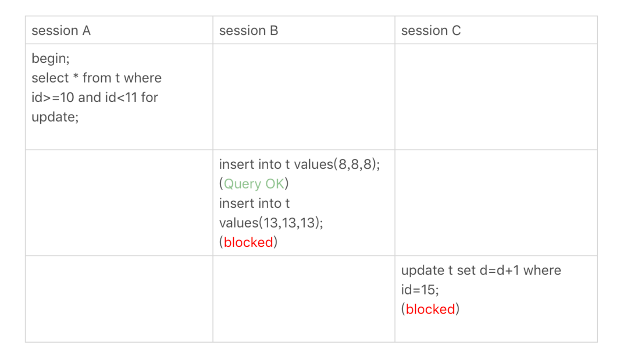Click empty session B cell in first row
Image resolution: width=636 pixels, height=364 pixels.
pos(304,97)
